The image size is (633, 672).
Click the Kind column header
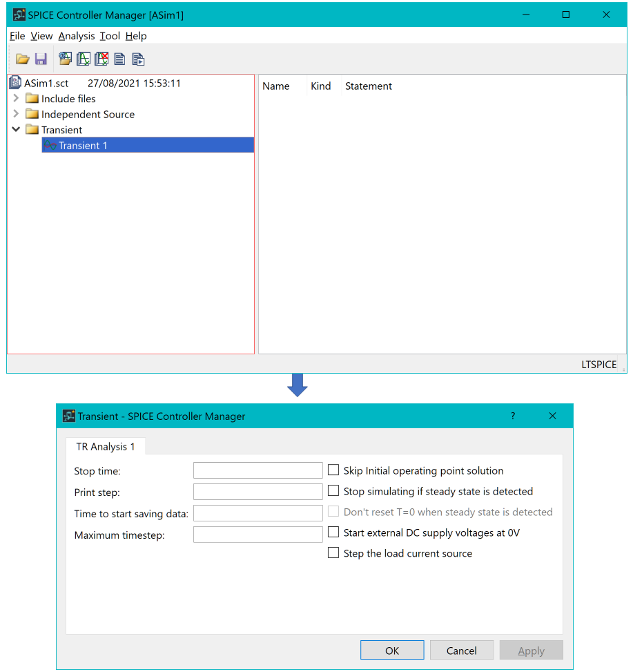coord(321,86)
